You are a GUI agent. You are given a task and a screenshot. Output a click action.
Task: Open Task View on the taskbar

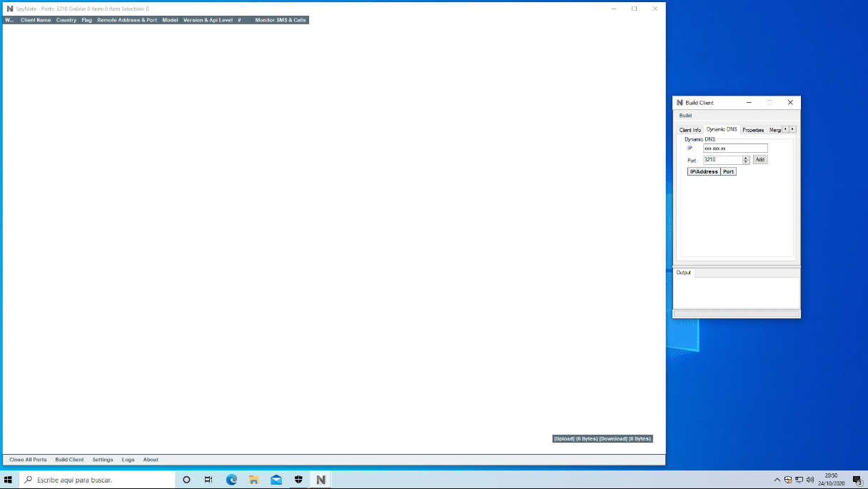pyautogui.click(x=208, y=480)
